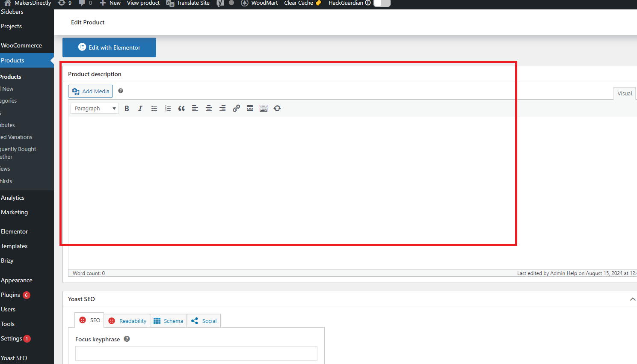
Task: Open Frequently Bought Together submenu item
Action: [18, 153]
